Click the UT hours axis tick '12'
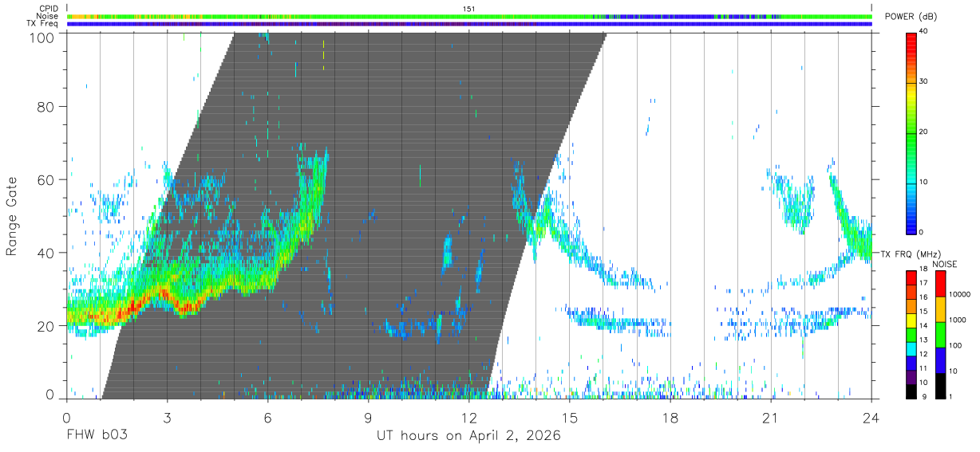980x452 pixels. tap(469, 417)
